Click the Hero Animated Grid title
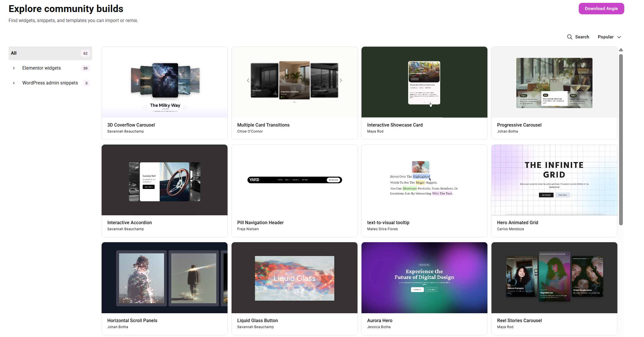This screenshot has width=644, height=337. [517, 223]
